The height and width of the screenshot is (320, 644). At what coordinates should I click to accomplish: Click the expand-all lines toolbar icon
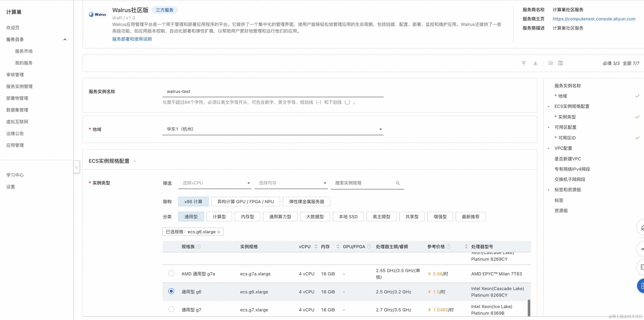pos(550,63)
